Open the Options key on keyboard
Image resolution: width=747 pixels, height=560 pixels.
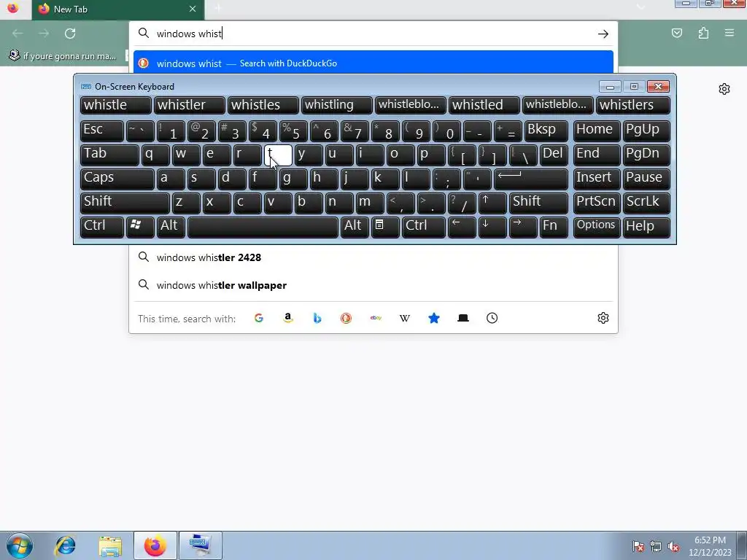tap(597, 227)
